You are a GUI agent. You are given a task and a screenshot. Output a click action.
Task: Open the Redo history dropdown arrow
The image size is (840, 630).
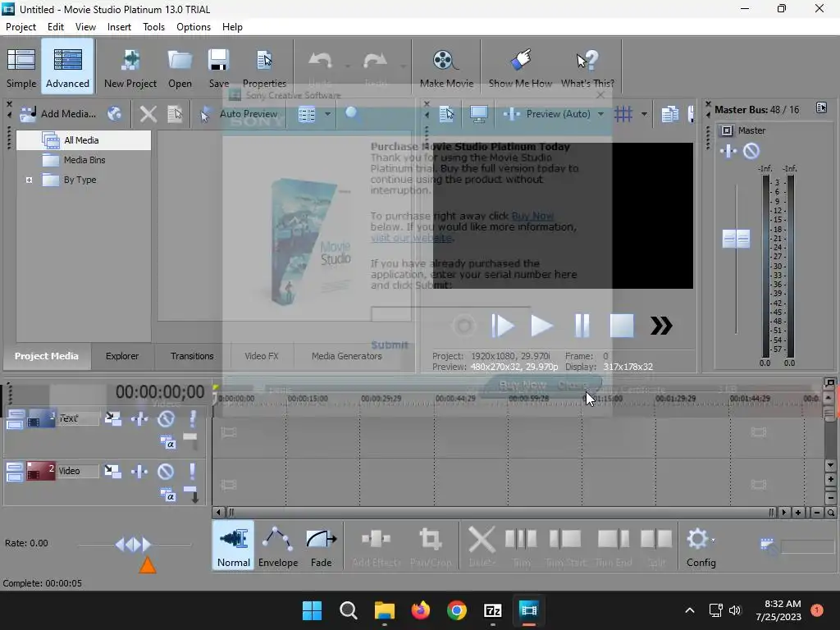tap(402, 66)
